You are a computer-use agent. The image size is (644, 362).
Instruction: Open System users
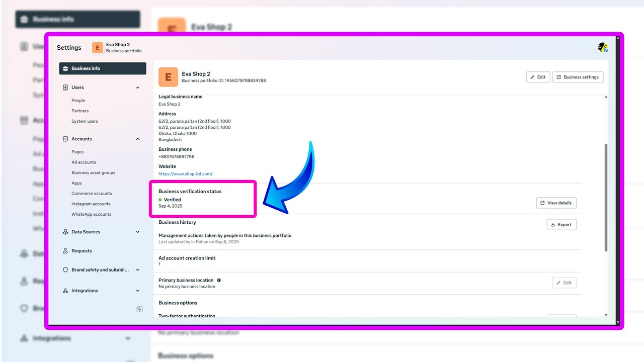85,121
